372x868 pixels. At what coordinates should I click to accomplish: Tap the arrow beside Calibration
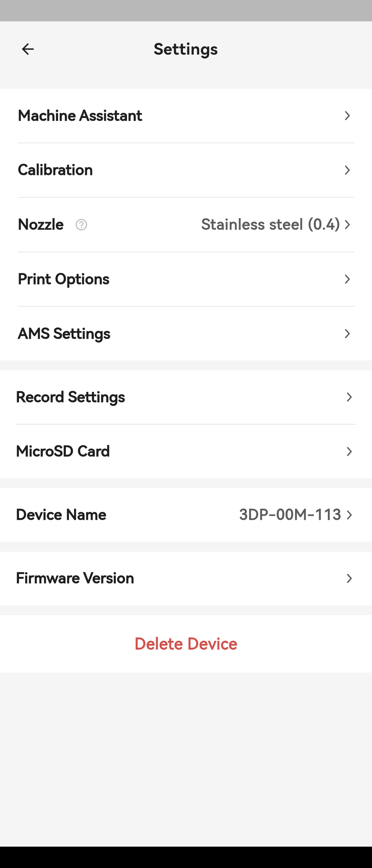coord(347,170)
